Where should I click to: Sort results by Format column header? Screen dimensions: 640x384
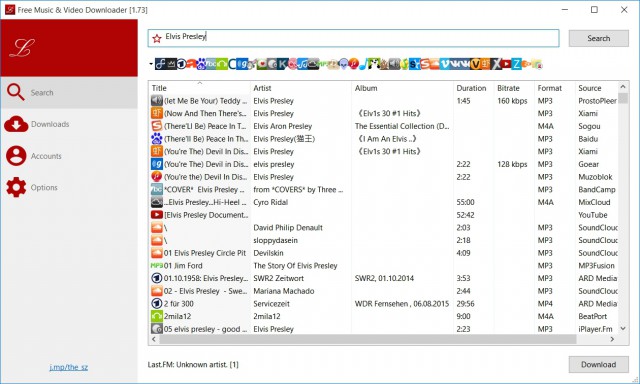pyautogui.click(x=555, y=88)
